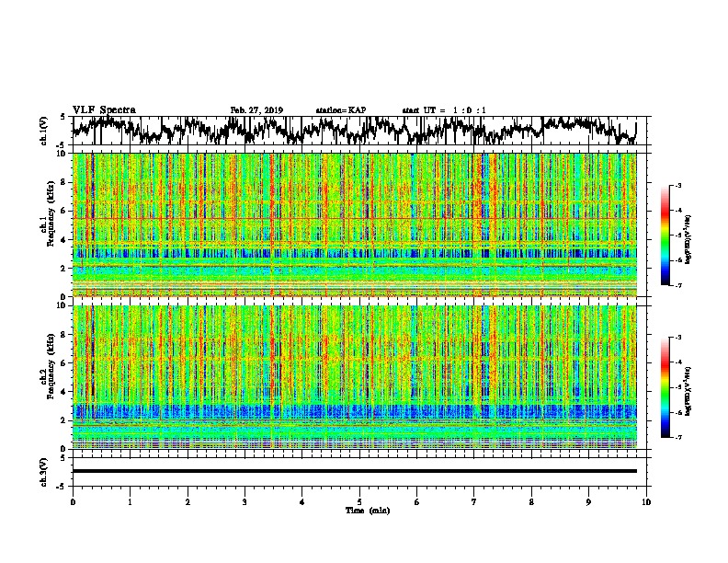The image size is (728, 563).
Task: Click time axis tick label "5"
Action: coord(359,502)
